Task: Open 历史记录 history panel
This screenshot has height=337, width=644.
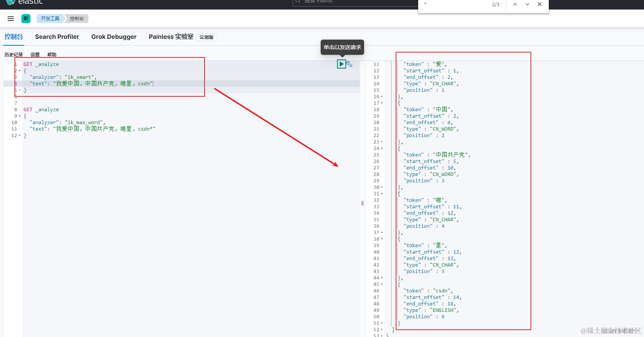Action: pyautogui.click(x=14, y=55)
